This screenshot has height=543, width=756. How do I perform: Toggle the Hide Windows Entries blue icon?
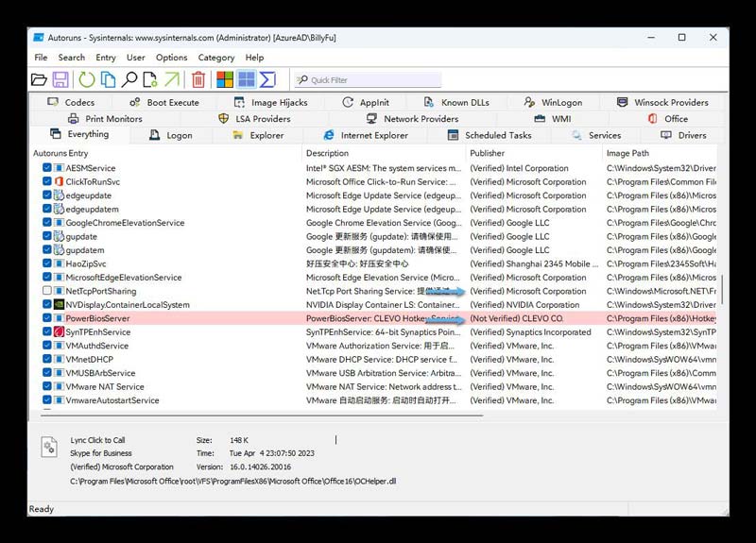[x=247, y=79]
